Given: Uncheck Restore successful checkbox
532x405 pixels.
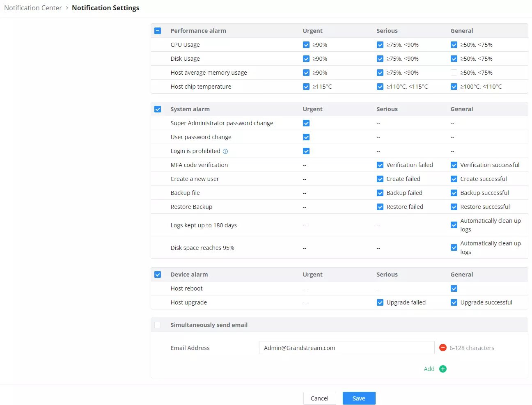Looking at the screenshot, I should (454, 207).
